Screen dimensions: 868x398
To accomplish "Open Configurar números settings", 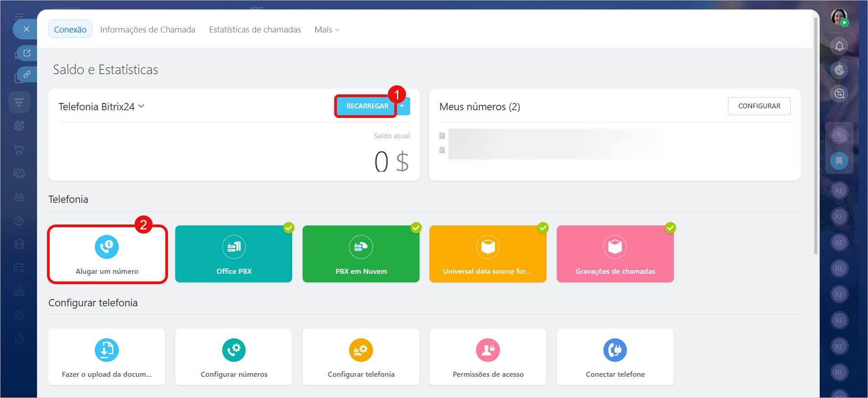I will pos(233,357).
